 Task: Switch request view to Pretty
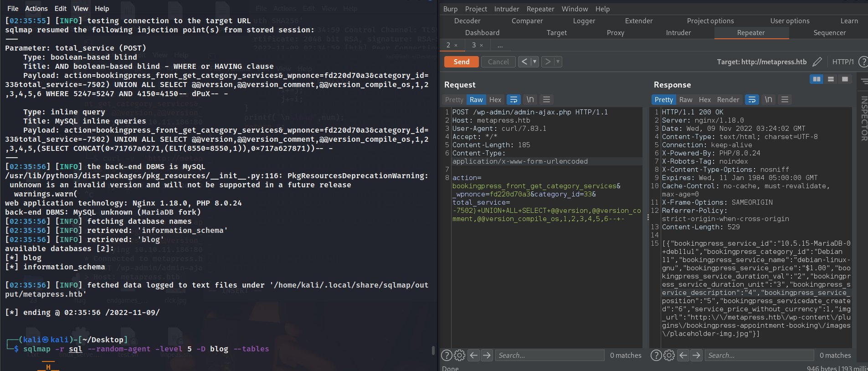pos(454,100)
